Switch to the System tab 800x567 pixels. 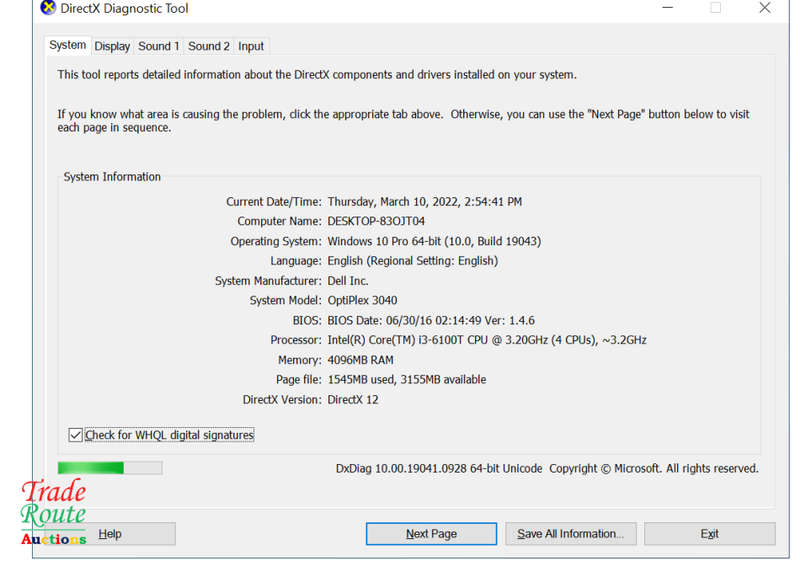click(x=67, y=45)
